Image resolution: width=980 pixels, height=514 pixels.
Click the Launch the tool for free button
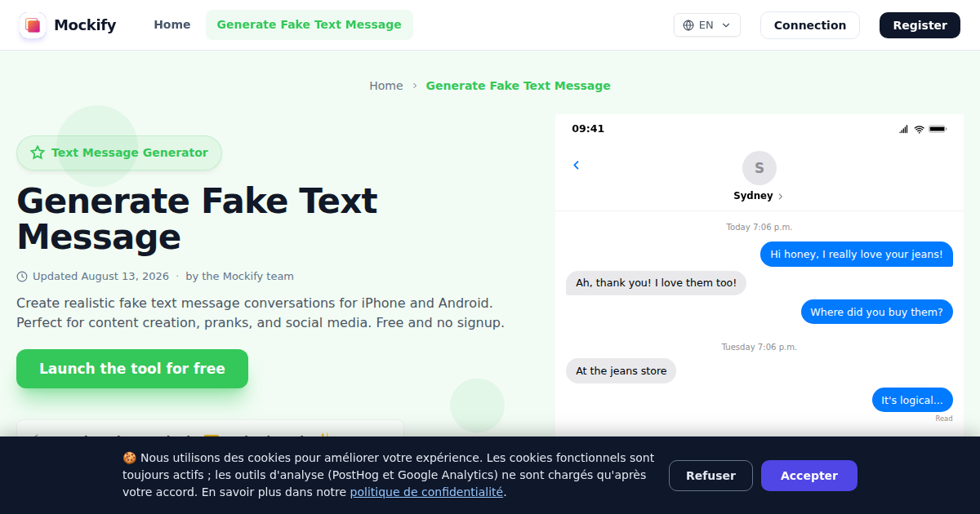click(x=132, y=369)
